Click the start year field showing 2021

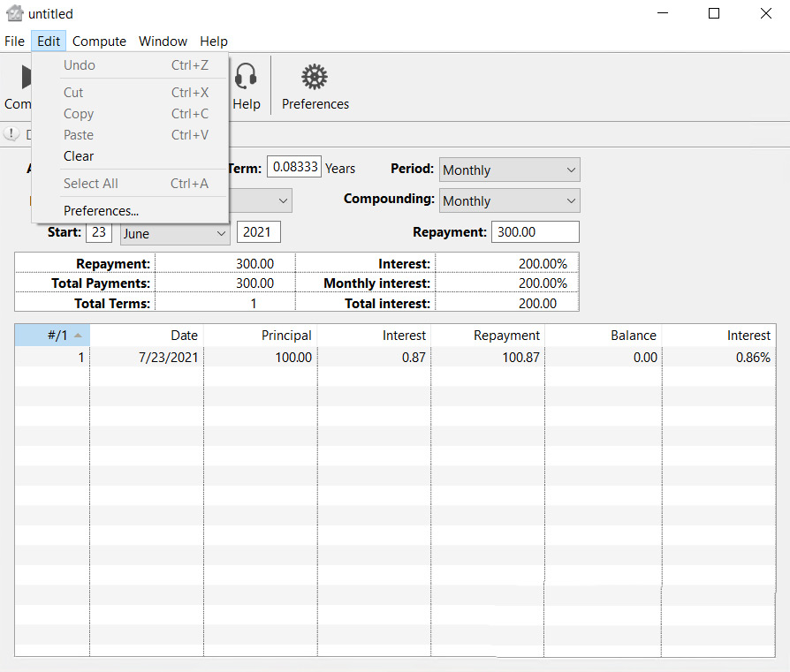(x=258, y=232)
